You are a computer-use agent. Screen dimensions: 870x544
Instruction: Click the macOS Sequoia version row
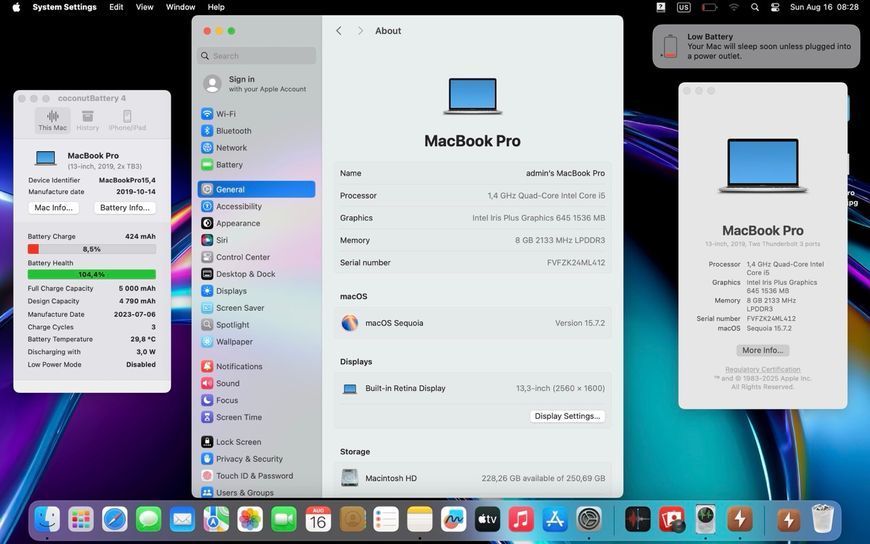click(473, 323)
